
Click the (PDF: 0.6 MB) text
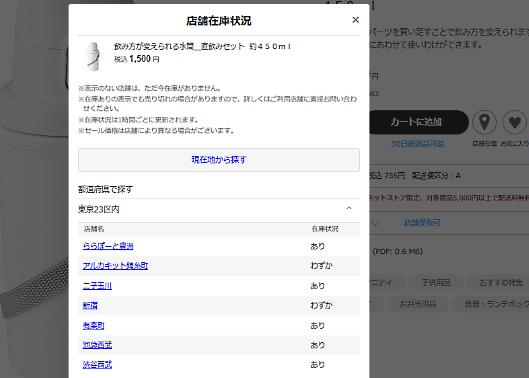tap(397, 251)
